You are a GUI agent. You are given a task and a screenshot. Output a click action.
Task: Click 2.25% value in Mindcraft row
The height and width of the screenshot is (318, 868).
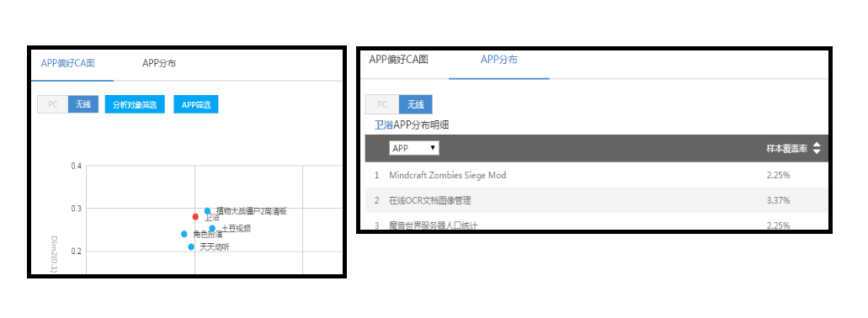778,175
